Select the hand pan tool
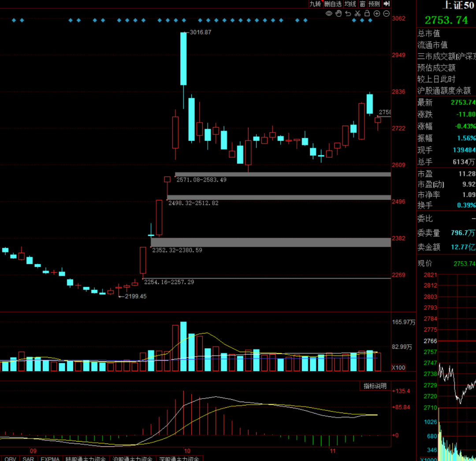 (338, 13)
